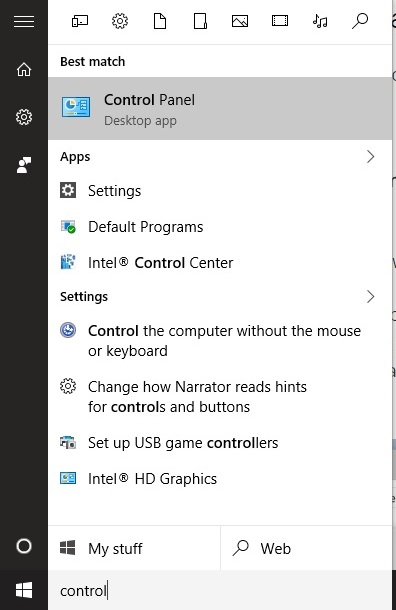
Task: Open Settings app result
Action: (220, 191)
